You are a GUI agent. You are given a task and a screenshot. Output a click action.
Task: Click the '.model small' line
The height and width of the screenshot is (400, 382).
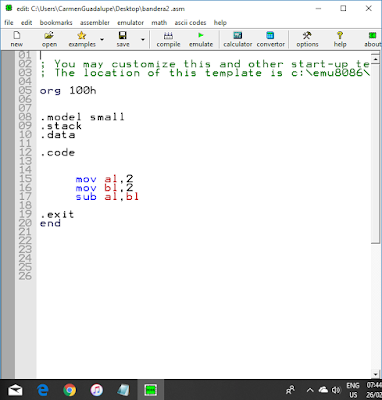tap(82, 117)
